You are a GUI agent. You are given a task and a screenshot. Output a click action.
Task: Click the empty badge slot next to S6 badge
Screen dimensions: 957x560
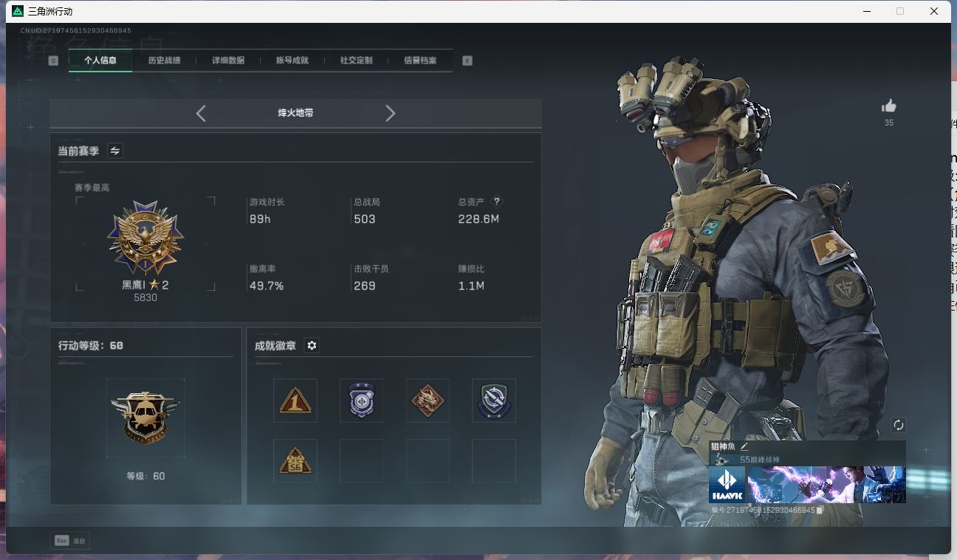[361, 461]
